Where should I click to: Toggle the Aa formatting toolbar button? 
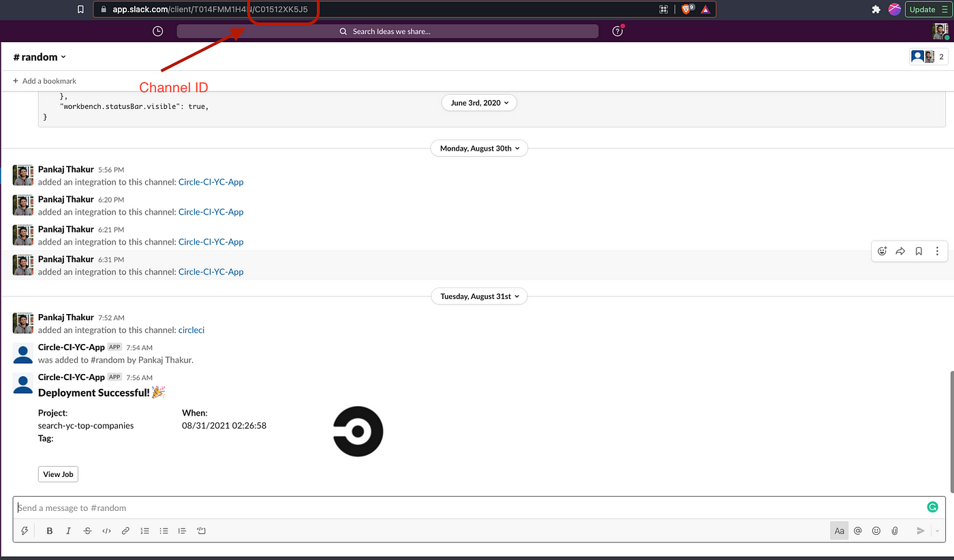coord(840,531)
